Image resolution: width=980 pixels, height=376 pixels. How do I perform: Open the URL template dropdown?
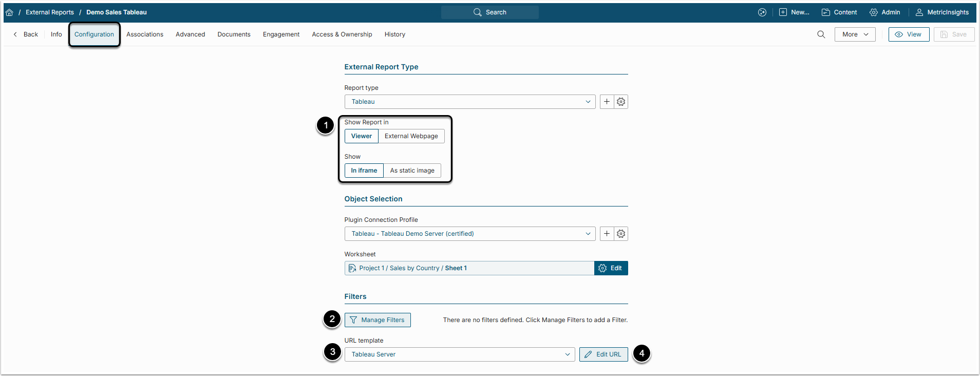coord(460,354)
